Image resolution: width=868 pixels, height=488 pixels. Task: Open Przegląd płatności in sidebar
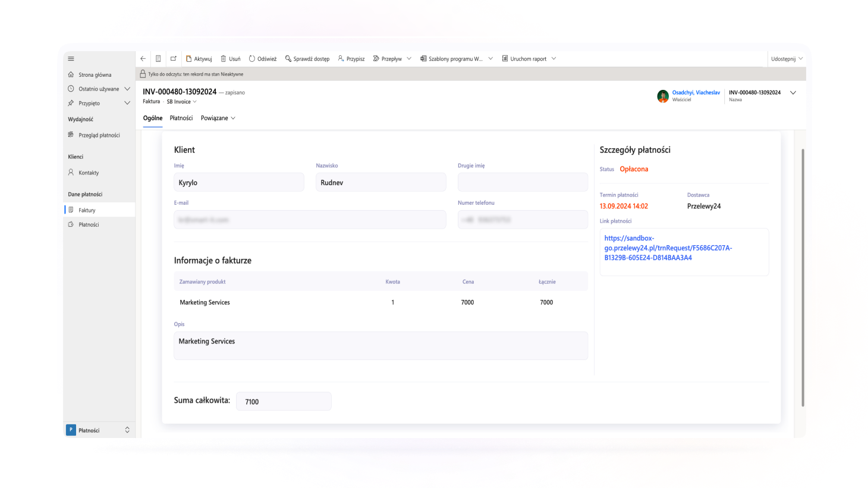pos(99,135)
